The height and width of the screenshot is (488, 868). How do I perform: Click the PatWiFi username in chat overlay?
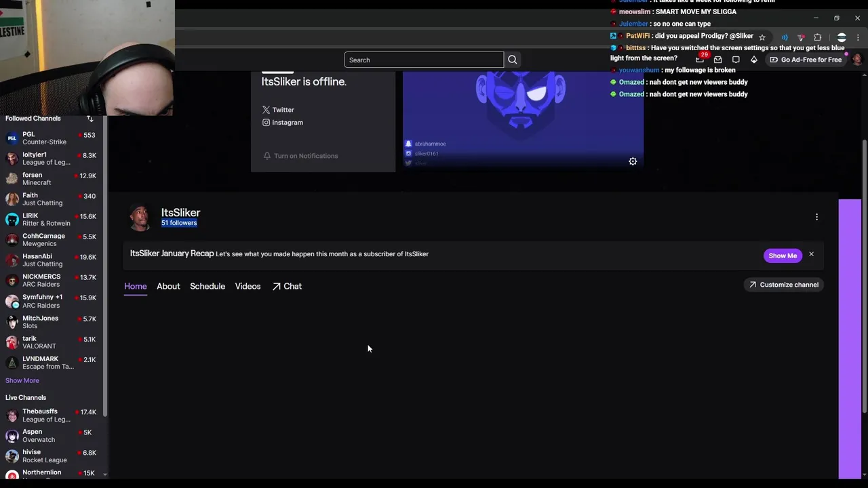pos(637,36)
